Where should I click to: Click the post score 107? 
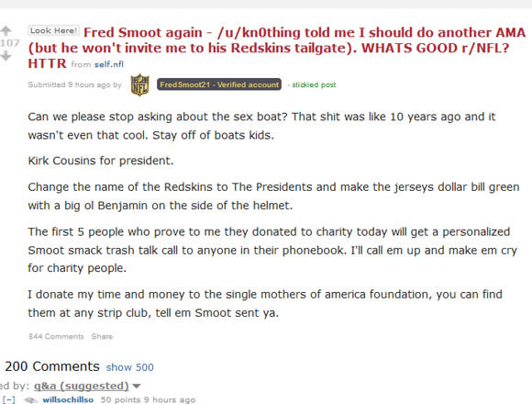[10, 43]
